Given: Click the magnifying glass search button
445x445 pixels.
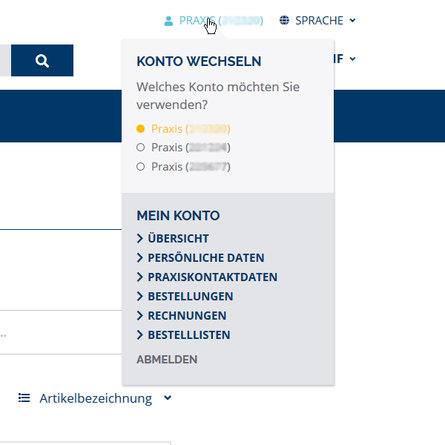Looking at the screenshot, I should 42,60.
